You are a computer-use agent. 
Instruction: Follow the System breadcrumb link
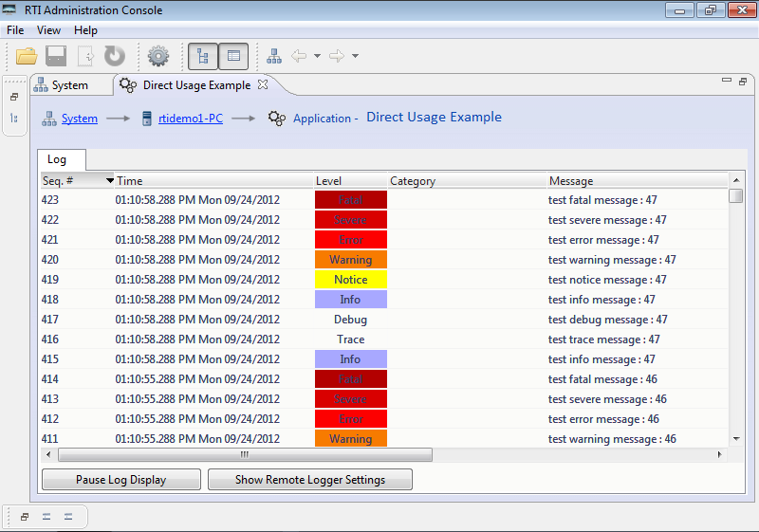80,119
